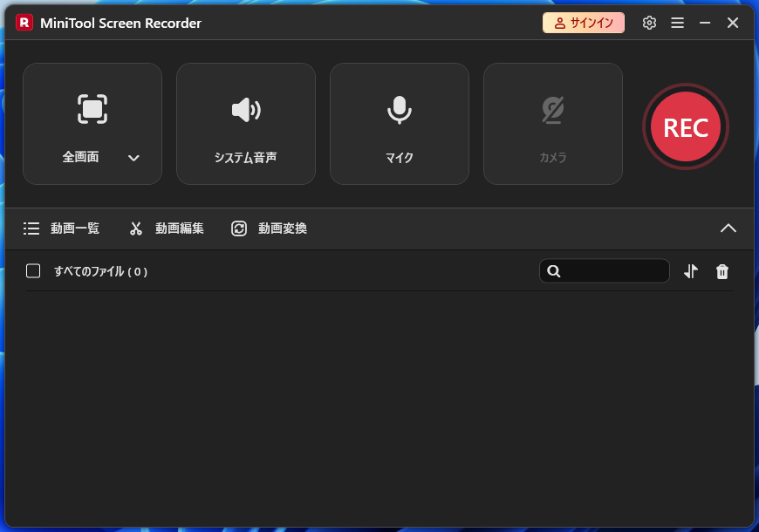Click the MiniTool red R logo icon
This screenshot has height=532, width=759.
24,23
